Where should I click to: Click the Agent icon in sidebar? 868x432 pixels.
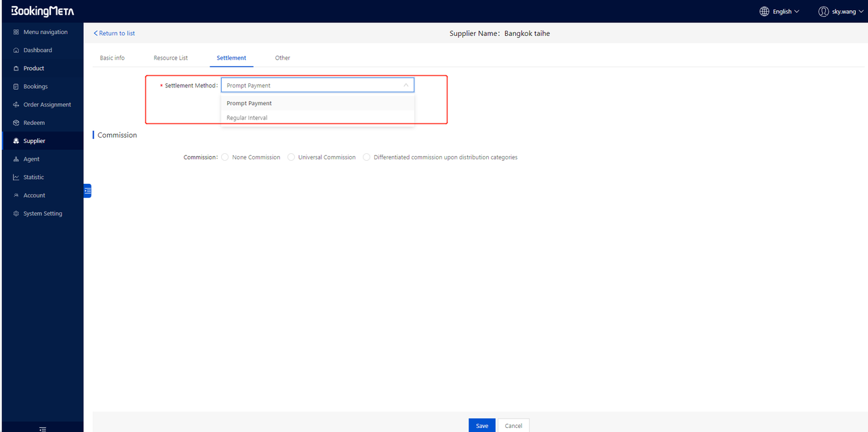16,159
